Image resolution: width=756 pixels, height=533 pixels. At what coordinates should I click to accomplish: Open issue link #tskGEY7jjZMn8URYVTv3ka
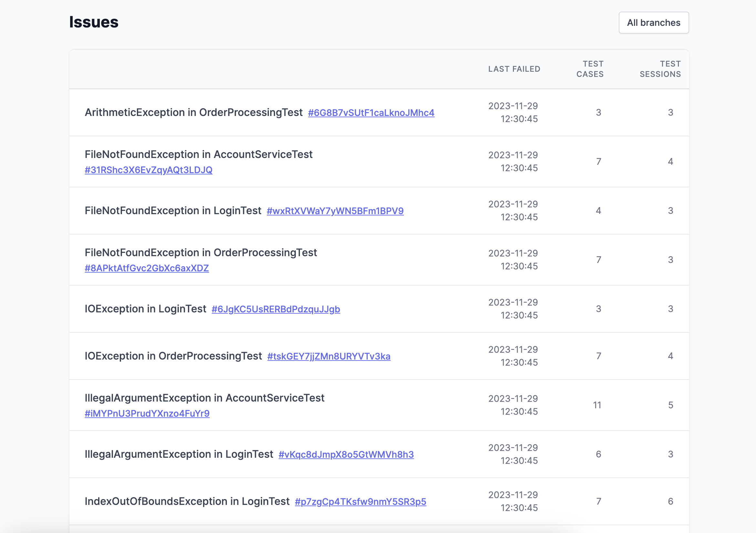(x=329, y=356)
